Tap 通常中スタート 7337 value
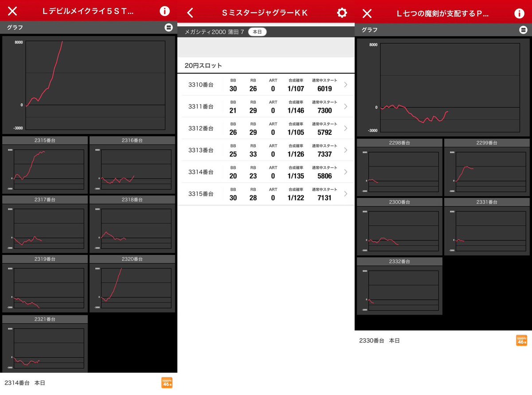The image size is (532, 395). 325,154
